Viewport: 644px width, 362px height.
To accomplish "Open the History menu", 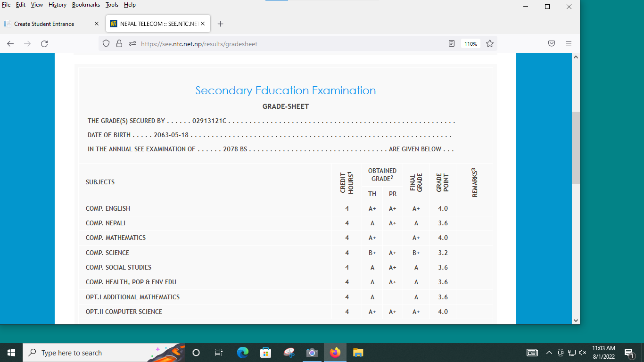I will click(x=58, y=5).
